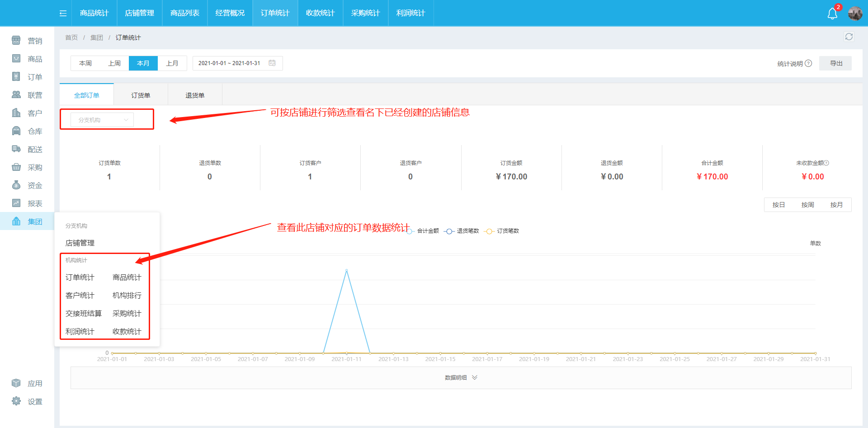Click the 统计说明 help question mark icon
The width and height of the screenshot is (868, 428).
808,63
